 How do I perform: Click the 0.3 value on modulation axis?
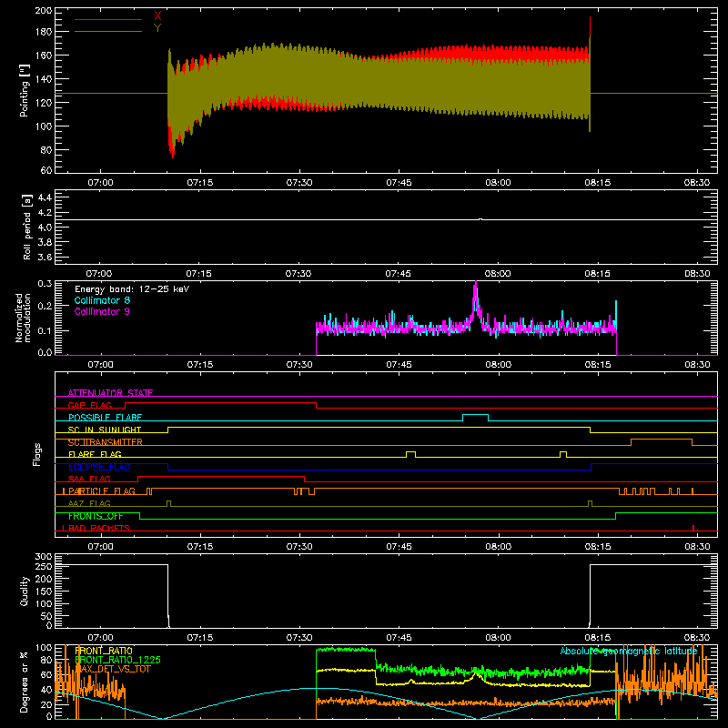[44, 284]
